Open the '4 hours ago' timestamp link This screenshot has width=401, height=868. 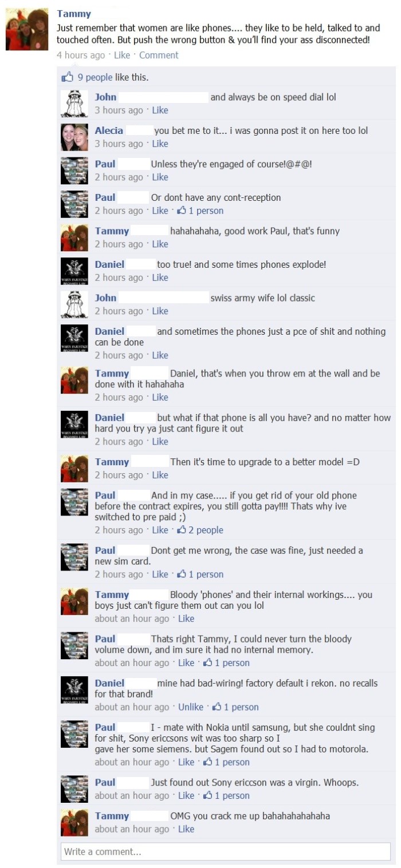[81, 55]
